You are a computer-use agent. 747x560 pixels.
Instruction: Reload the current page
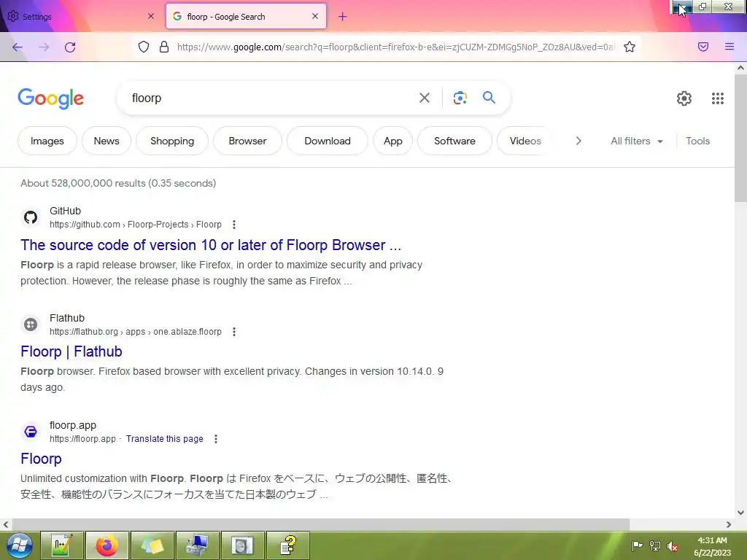click(x=70, y=47)
